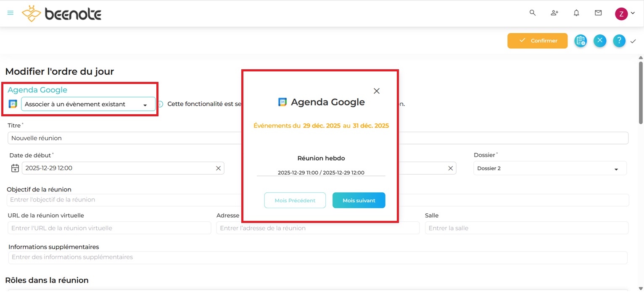Open the sidebar hamburger menu icon
Viewport: 644px width, 296px height.
pos(10,13)
